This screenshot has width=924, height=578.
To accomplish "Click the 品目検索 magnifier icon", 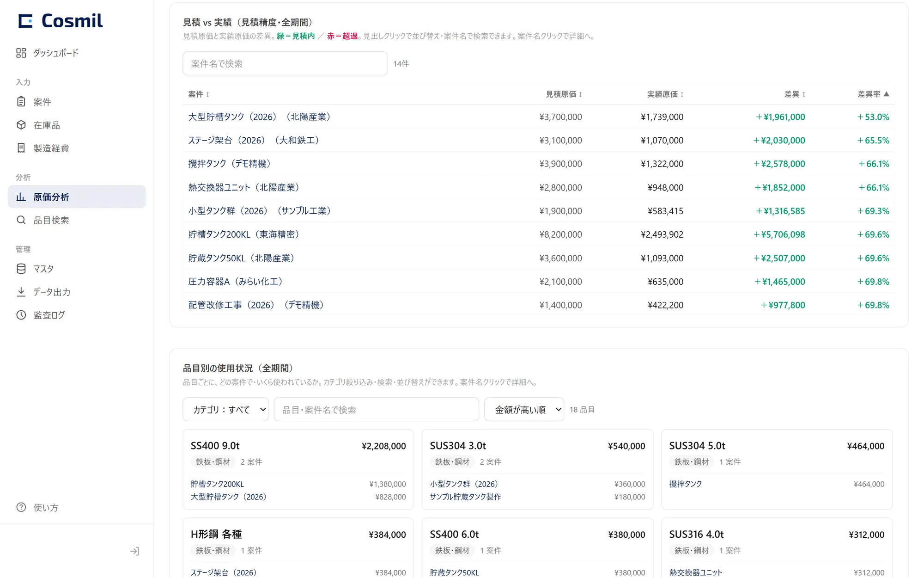I will (21, 220).
